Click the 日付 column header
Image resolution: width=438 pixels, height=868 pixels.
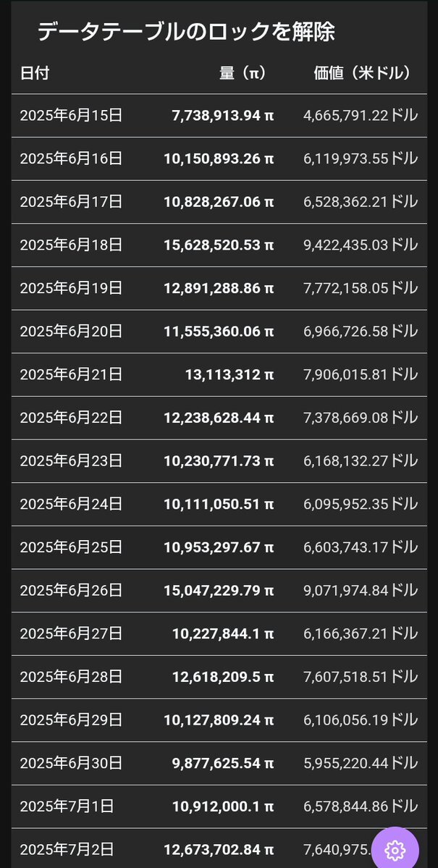(34, 73)
